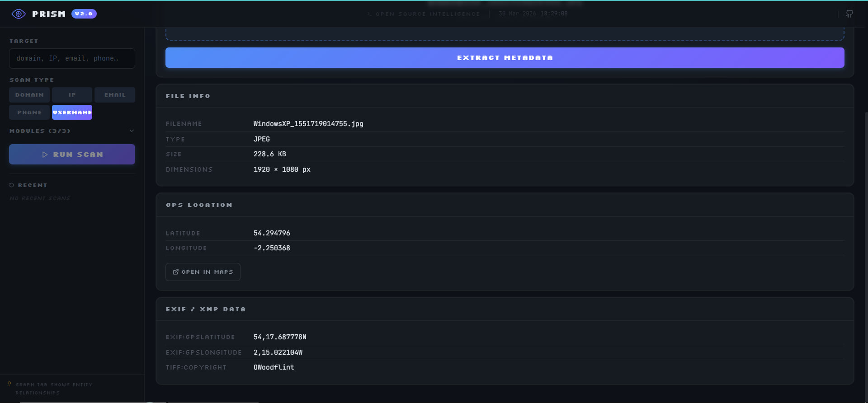Image resolution: width=868 pixels, height=403 pixels.
Task: Click the recent scans clock icon
Action: 12,185
